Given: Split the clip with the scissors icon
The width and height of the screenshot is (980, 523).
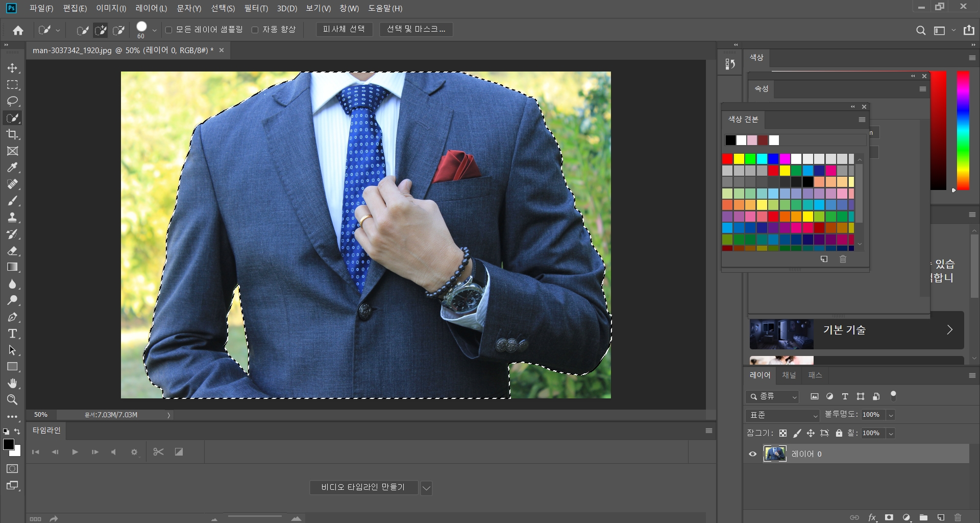Looking at the screenshot, I should 158,452.
